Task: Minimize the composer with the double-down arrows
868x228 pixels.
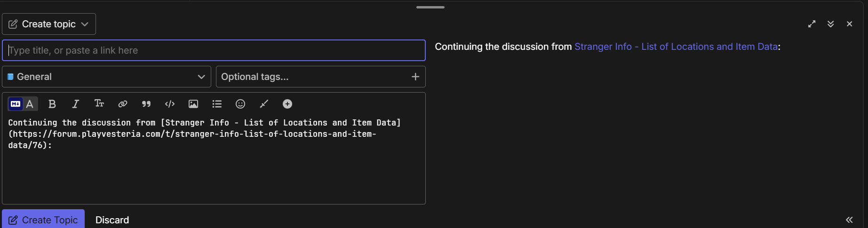Action: coord(831,24)
